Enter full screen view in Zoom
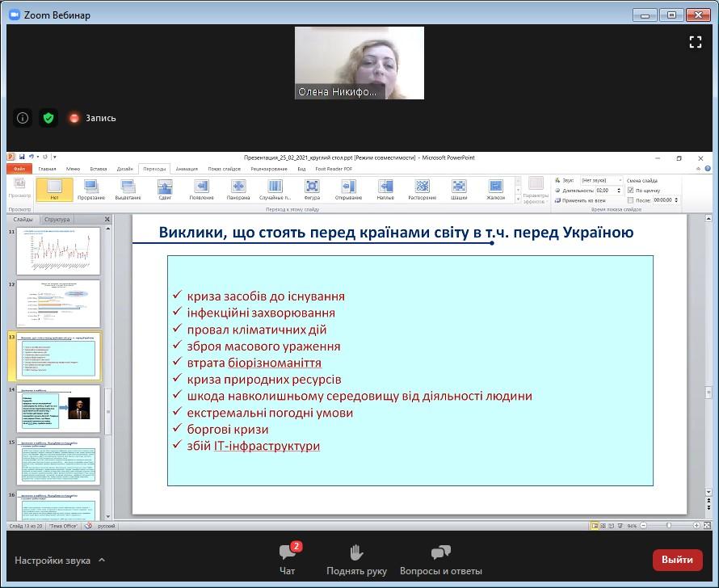The image size is (719, 588). (695, 42)
